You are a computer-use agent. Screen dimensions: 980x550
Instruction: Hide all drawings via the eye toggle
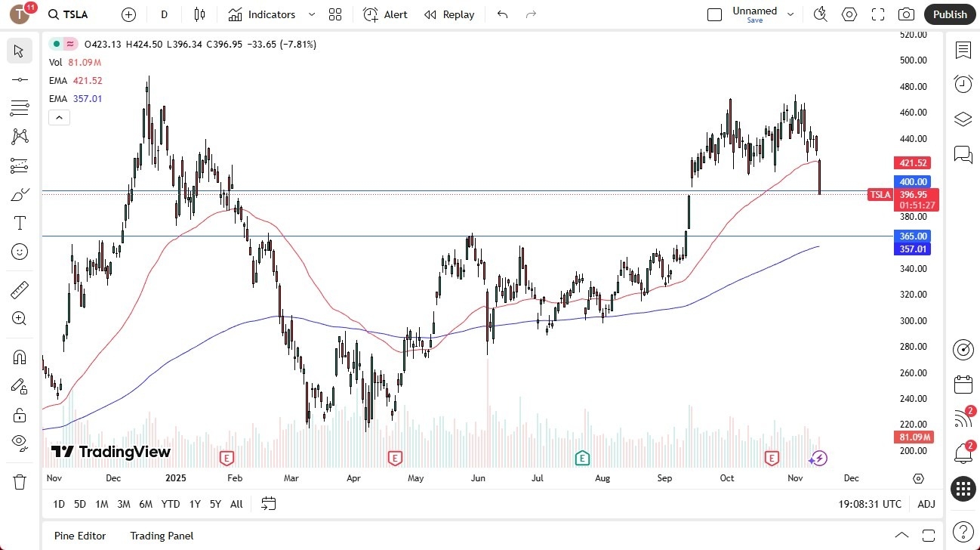[19, 443]
